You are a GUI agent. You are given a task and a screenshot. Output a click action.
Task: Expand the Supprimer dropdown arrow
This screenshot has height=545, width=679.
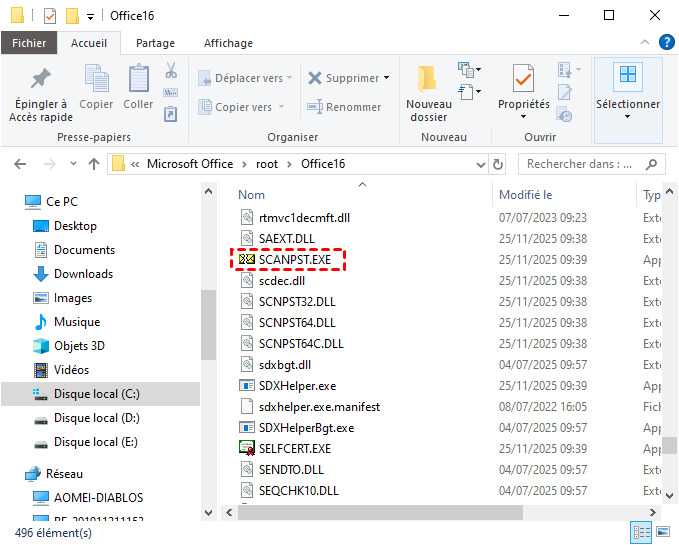click(386, 78)
